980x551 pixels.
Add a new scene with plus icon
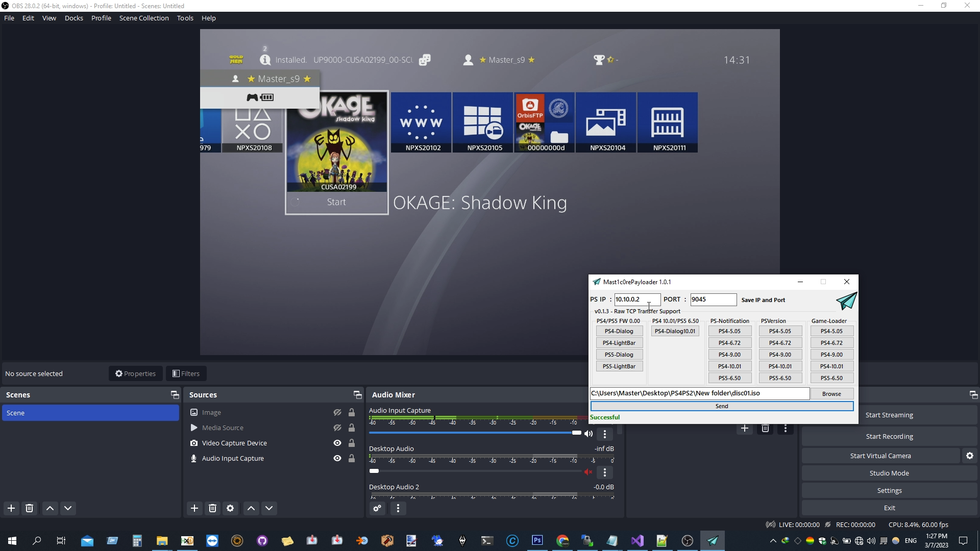pos(11,508)
